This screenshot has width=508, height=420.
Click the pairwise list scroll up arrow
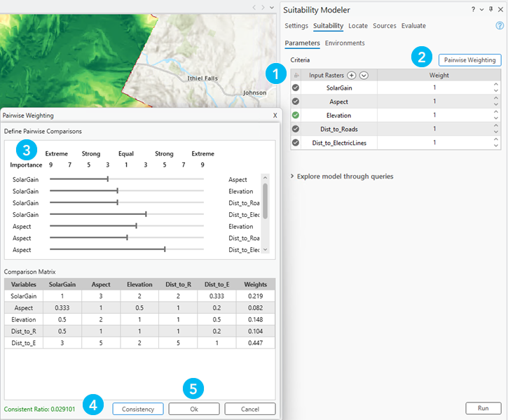click(x=265, y=178)
